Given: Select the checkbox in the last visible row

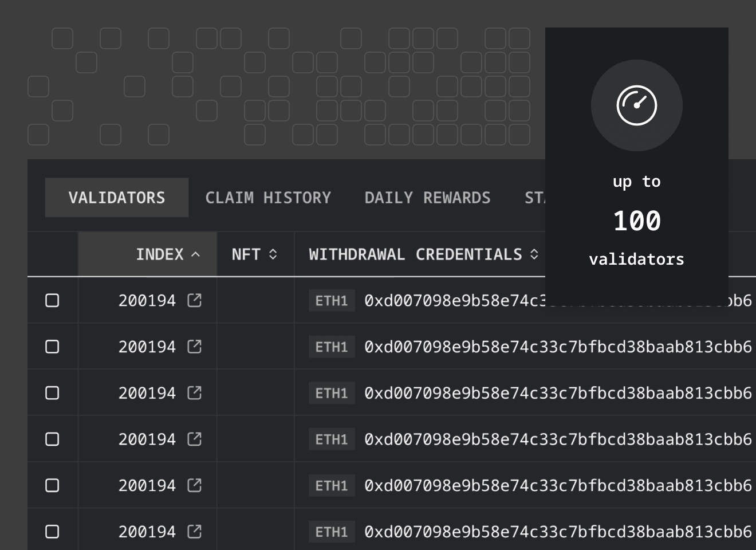Looking at the screenshot, I should pos(52,531).
